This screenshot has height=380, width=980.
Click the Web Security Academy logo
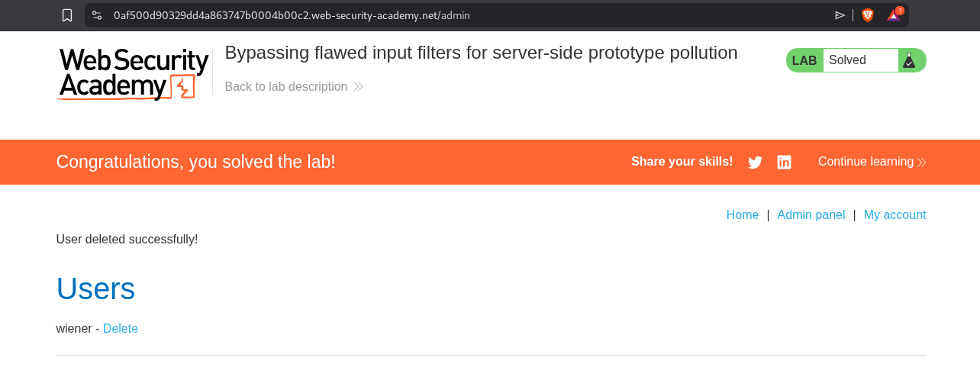pyautogui.click(x=134, y=74)
